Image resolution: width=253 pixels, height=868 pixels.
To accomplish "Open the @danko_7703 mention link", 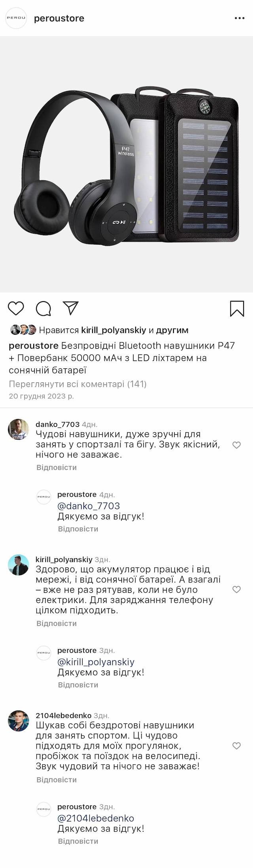I will click(89, 506).
